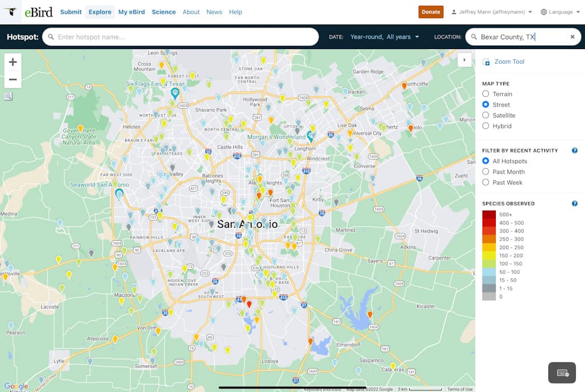Image resolution: width=585 pixels, height=392 pixels.
Task: Click the 15 - 50 legend label
Action: coord(508,280)
